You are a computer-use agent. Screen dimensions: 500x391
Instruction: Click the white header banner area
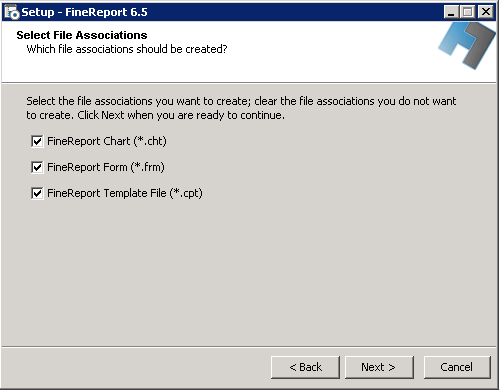point(220,52)
